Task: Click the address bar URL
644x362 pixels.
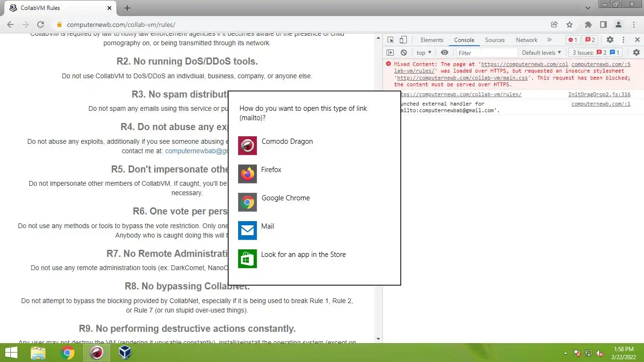Action: point(121,25)
